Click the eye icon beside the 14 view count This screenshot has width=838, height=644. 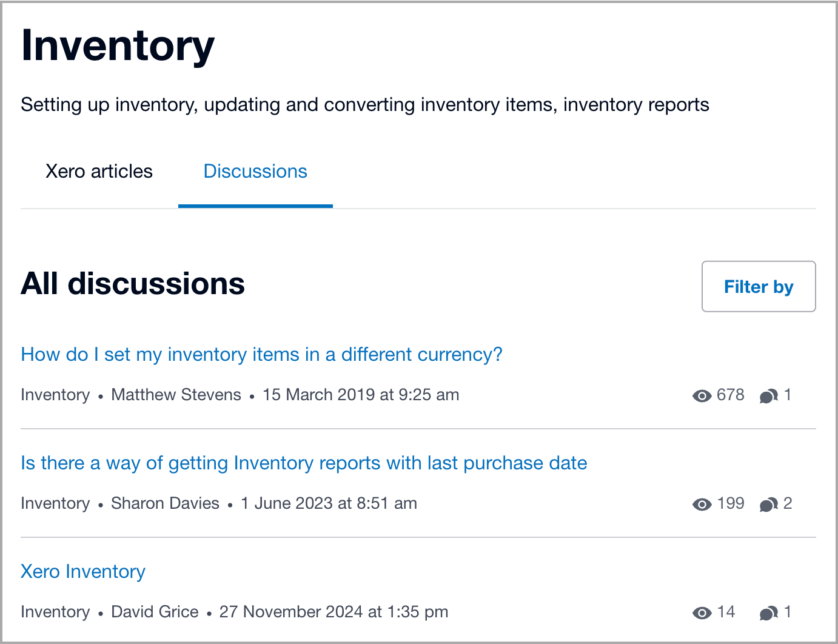tap(702, 612)
